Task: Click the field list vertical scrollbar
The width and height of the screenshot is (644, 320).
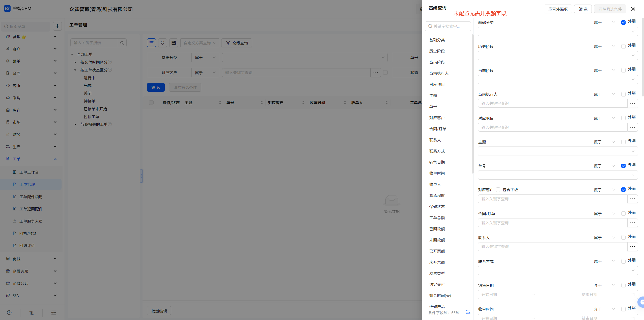Action: (x=472, y=104)
